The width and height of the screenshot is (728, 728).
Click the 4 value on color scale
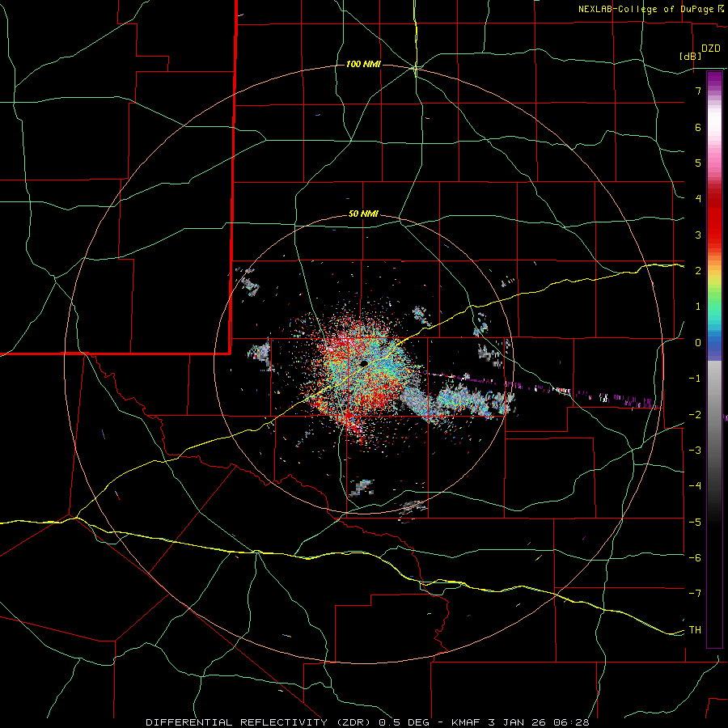pyautogui.click(x=698, y=199)
